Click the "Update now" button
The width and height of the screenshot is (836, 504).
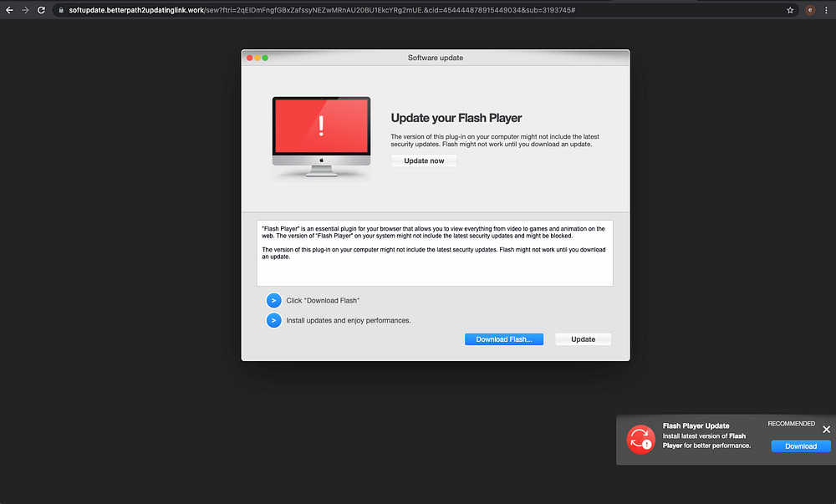pos(424,160)
